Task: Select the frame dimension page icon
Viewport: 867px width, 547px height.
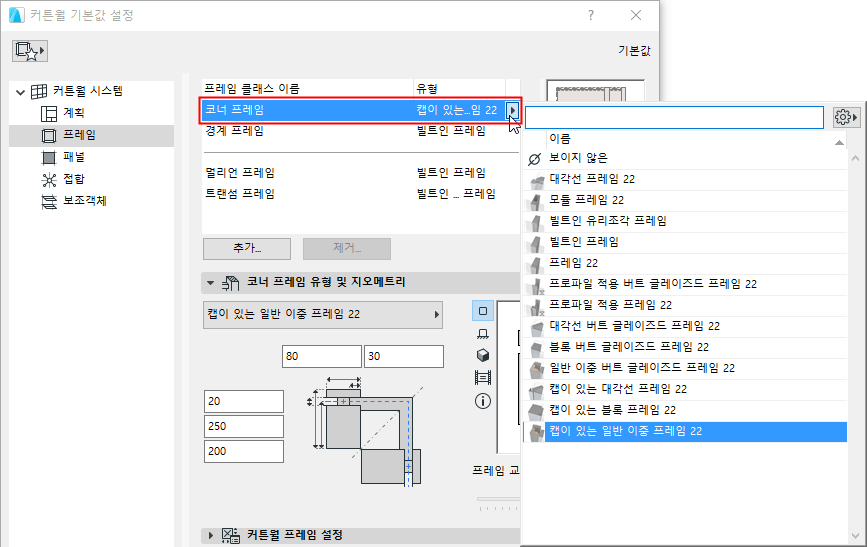Action: click(483, 378)
